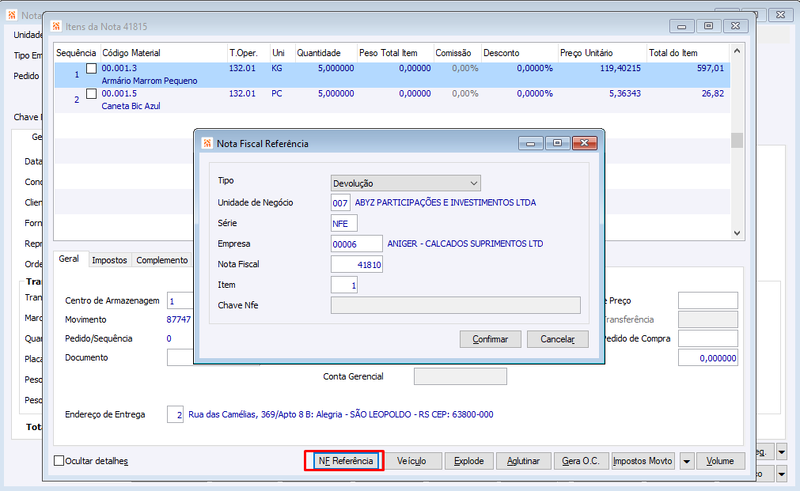Click the Nota Fiscal Referência dialog app icon

pyautogui.click(x=207, y=143)
